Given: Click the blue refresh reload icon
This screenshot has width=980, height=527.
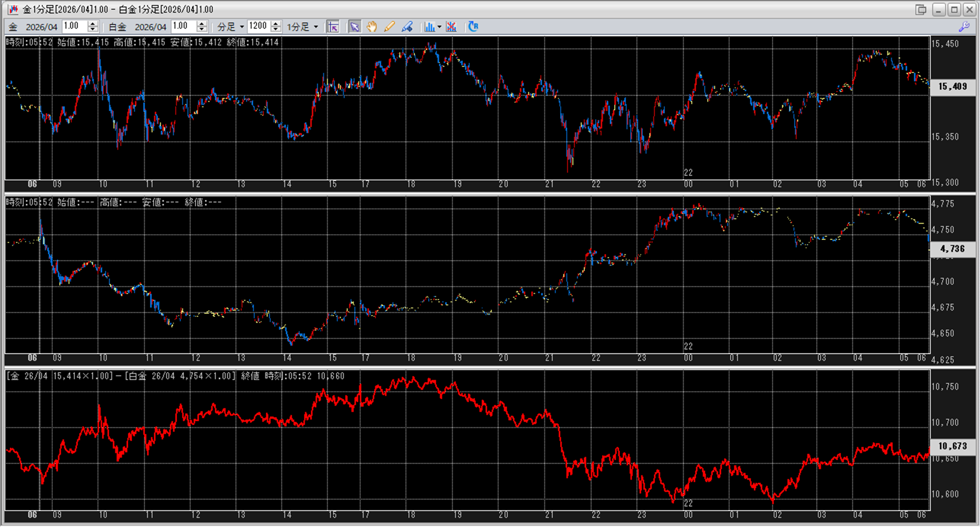Looking at the screenshot, I should click(473, 27).
